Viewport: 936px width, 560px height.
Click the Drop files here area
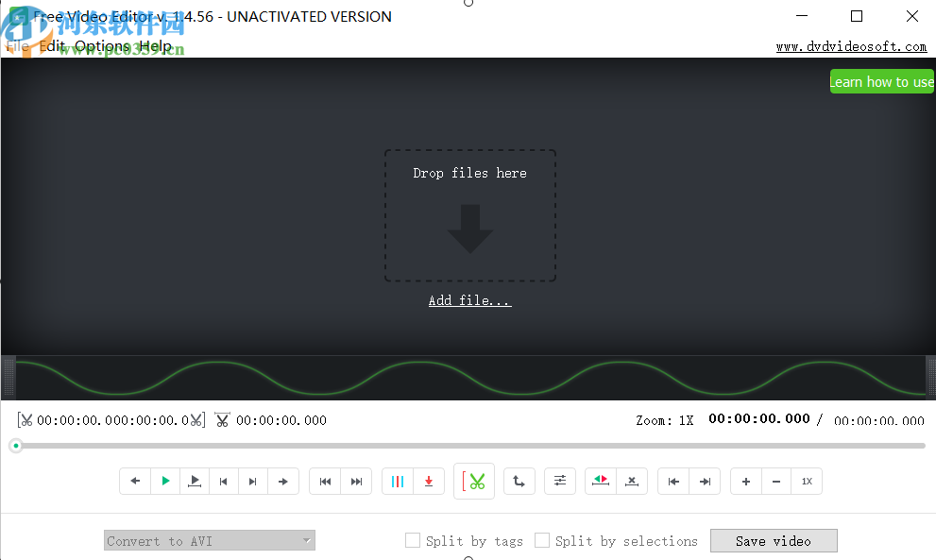[x=470, y=215]
